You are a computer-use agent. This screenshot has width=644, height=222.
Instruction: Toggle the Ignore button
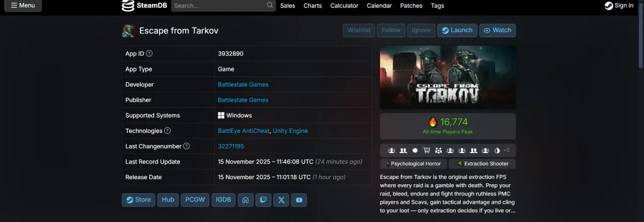point(421,30)
